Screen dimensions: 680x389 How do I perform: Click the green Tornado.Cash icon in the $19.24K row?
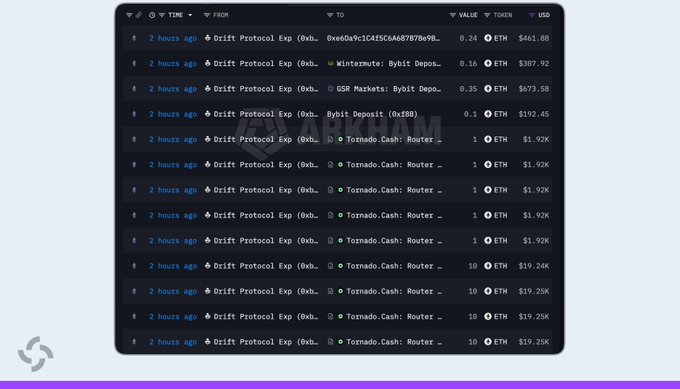pos(340,266)
